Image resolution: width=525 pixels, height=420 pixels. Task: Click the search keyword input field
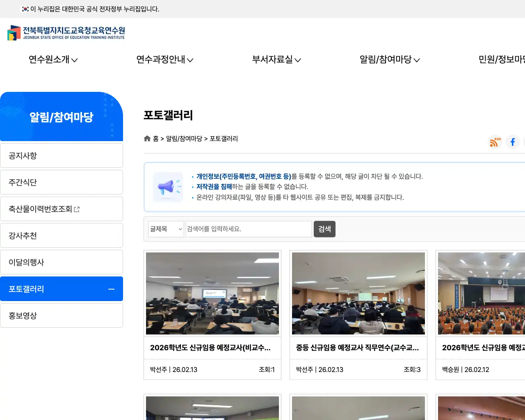tap(249, 229)
